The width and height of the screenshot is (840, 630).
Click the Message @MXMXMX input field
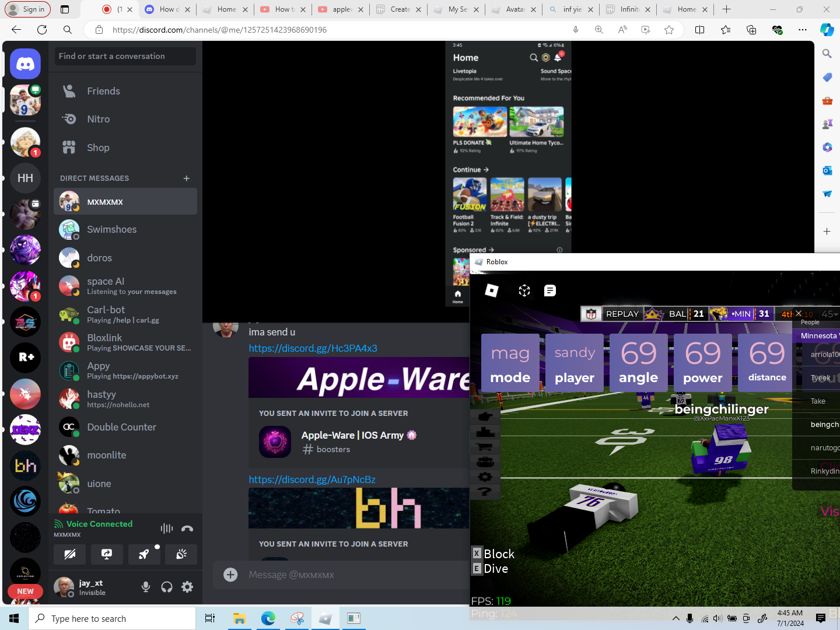[x=356, y=575]
